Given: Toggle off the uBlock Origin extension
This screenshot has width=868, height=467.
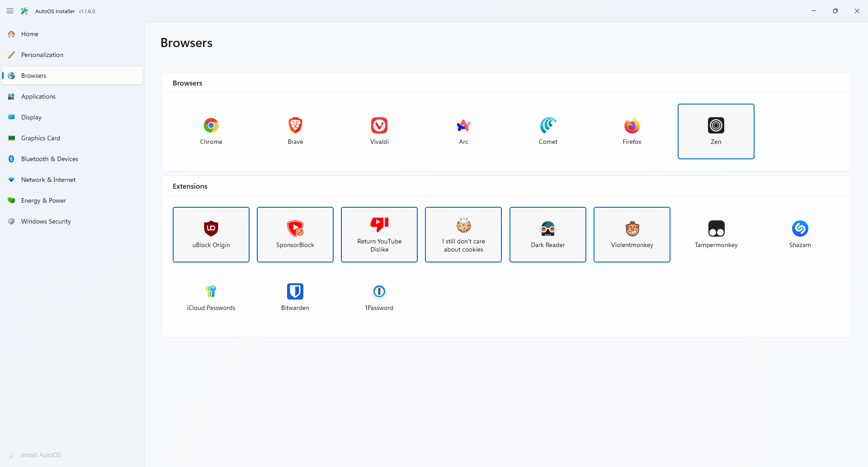Looking at the screenshot, I should click(x=211, y=234).
